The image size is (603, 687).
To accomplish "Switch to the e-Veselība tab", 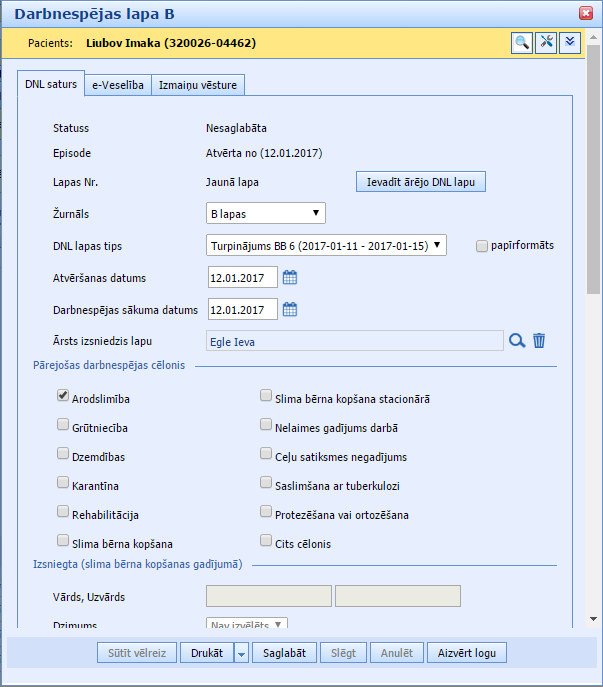I will coord(118,85).
